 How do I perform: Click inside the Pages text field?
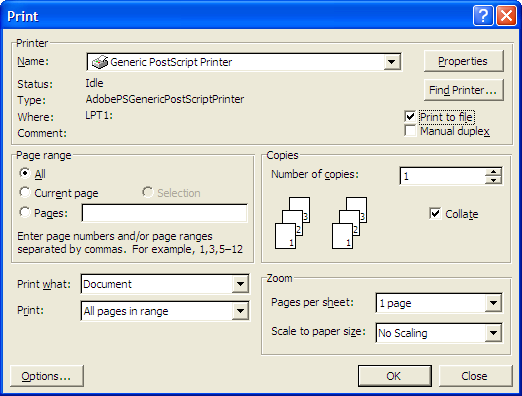[x=165, y=213]
